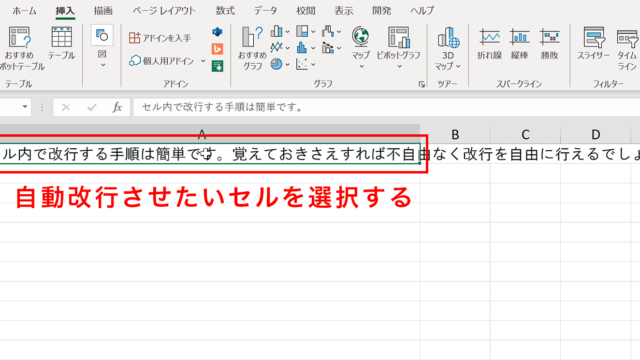Click the Visio Data Visualizer add-in icon
The height and width of the screenshot is (360, 640).
tap(217, 32)
